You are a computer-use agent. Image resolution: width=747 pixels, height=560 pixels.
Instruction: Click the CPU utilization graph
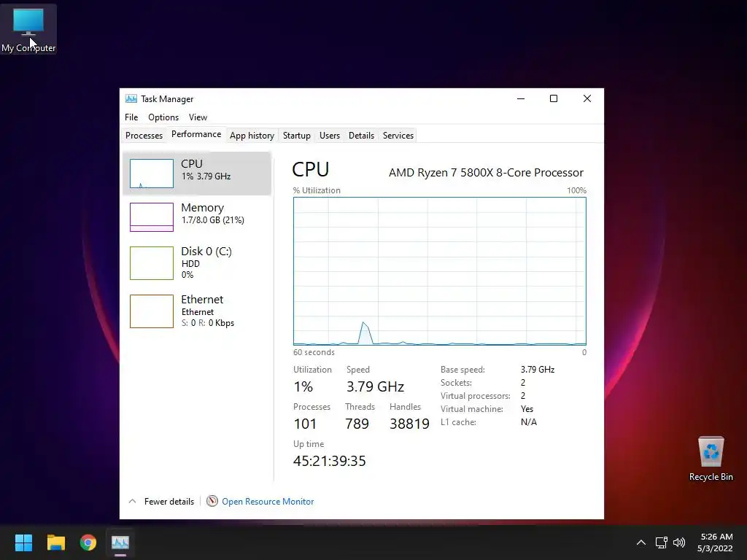[440, 271]
